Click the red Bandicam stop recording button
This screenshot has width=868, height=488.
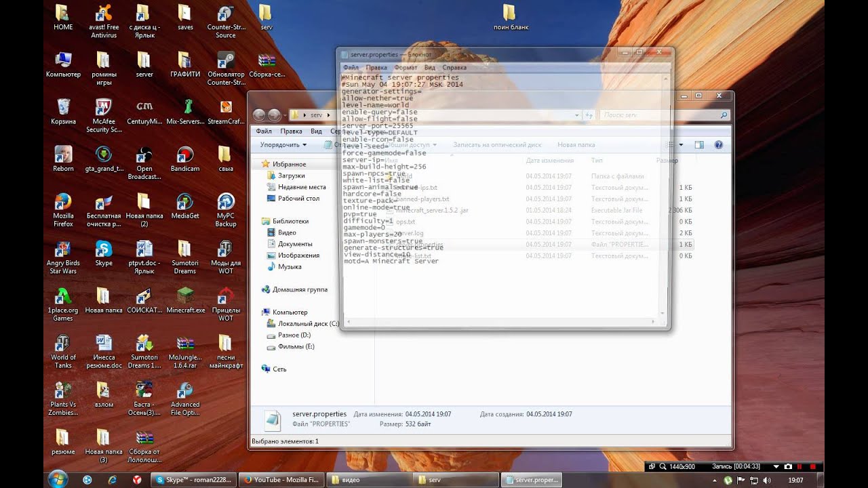tap(812, 466)
